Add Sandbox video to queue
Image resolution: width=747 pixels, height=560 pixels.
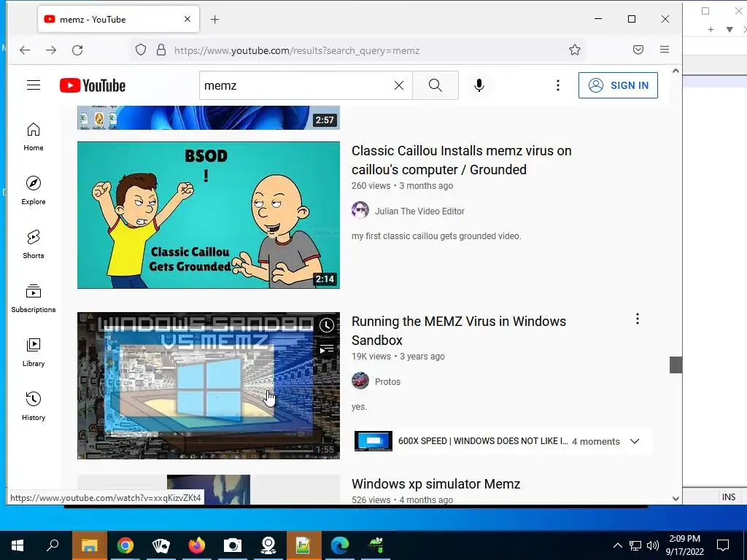(x=326, y=350)
